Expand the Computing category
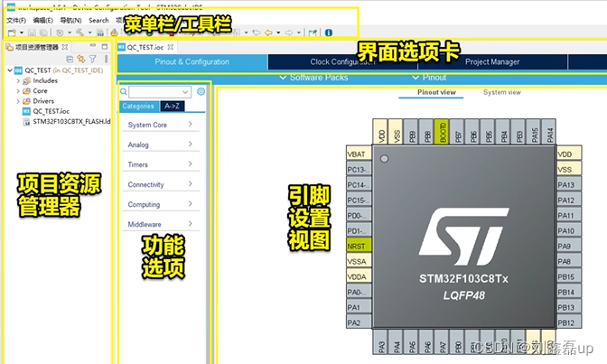Image resolution: width=607 pixels, height=364 pixels. [160, 204]
